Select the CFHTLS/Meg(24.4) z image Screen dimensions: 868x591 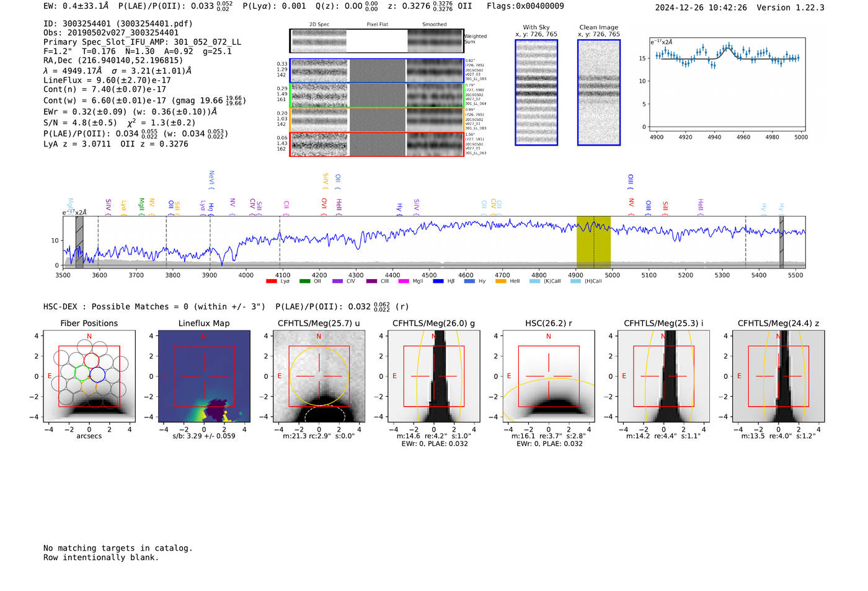pos(779,376)
